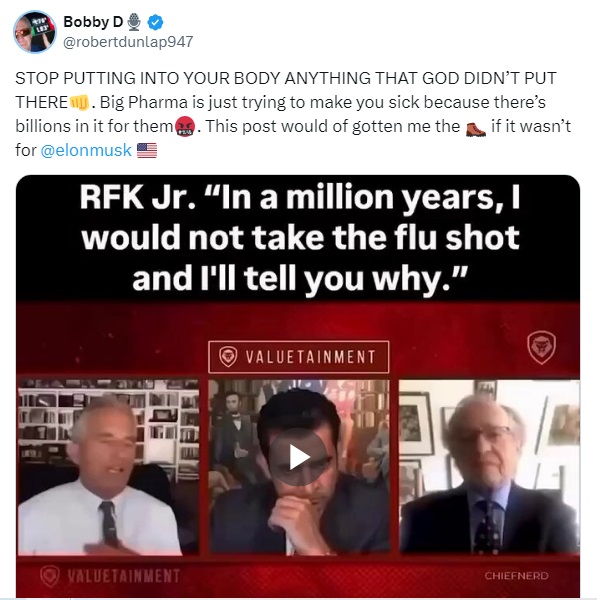Open the Bobby D display name
This screenshot has height=600, width=597.
point(93,22)
